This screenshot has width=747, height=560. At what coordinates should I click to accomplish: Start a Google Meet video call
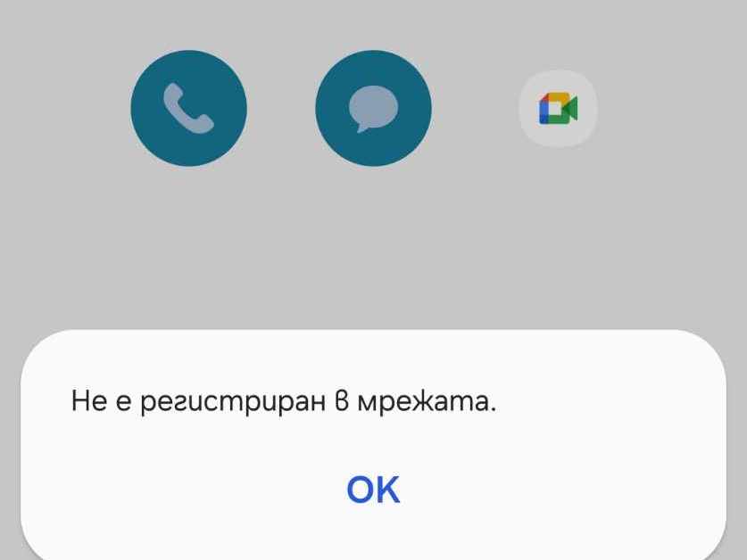[558, 109]
